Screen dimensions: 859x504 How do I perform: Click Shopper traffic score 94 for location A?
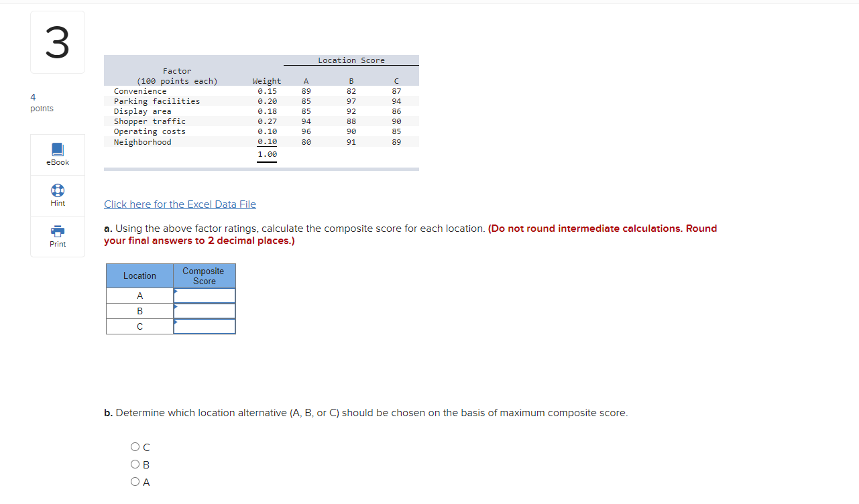click(x=306, y=121)
